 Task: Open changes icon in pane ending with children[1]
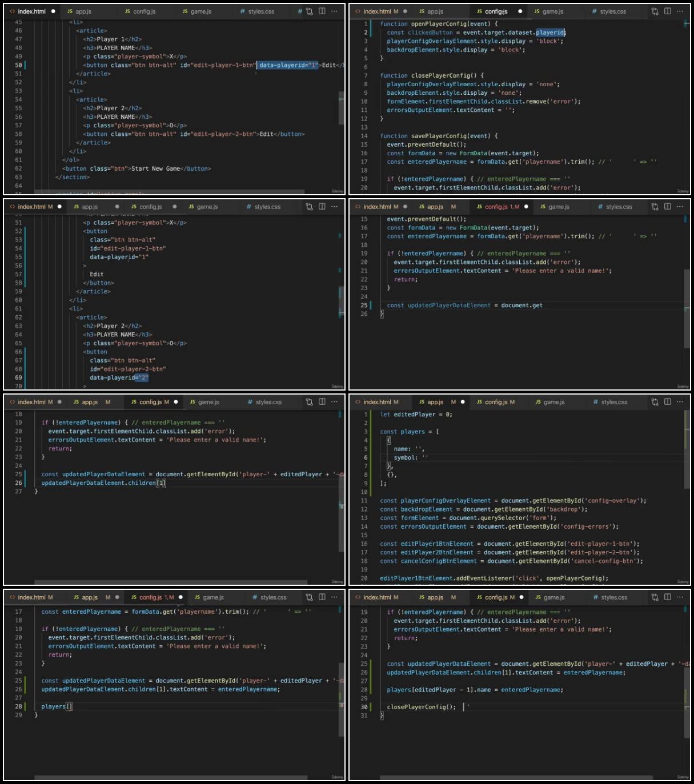[x=309, y=402]
